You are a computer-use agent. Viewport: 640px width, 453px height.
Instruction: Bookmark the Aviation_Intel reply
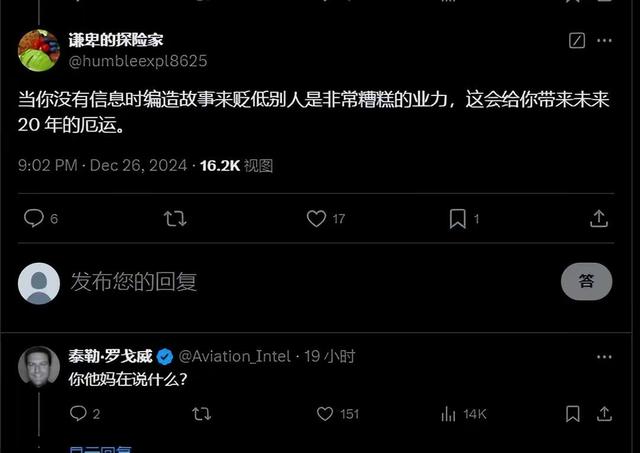click(573, 414)
